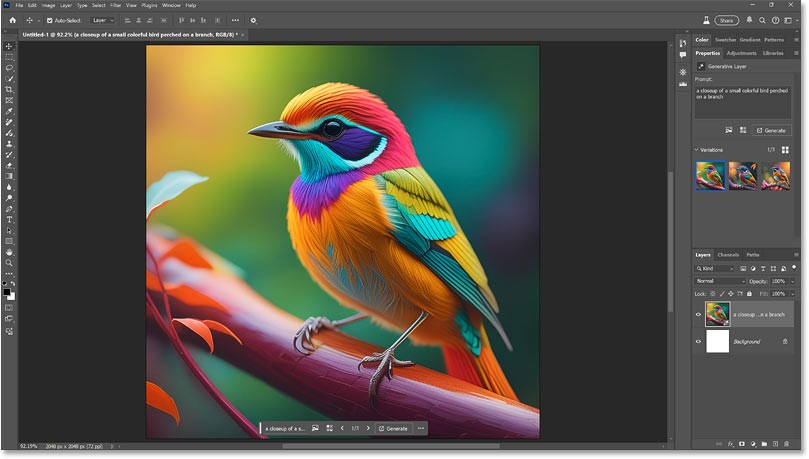809x459 pixels.
Task: Collapse the Variations section
Action: pos(697,150)
